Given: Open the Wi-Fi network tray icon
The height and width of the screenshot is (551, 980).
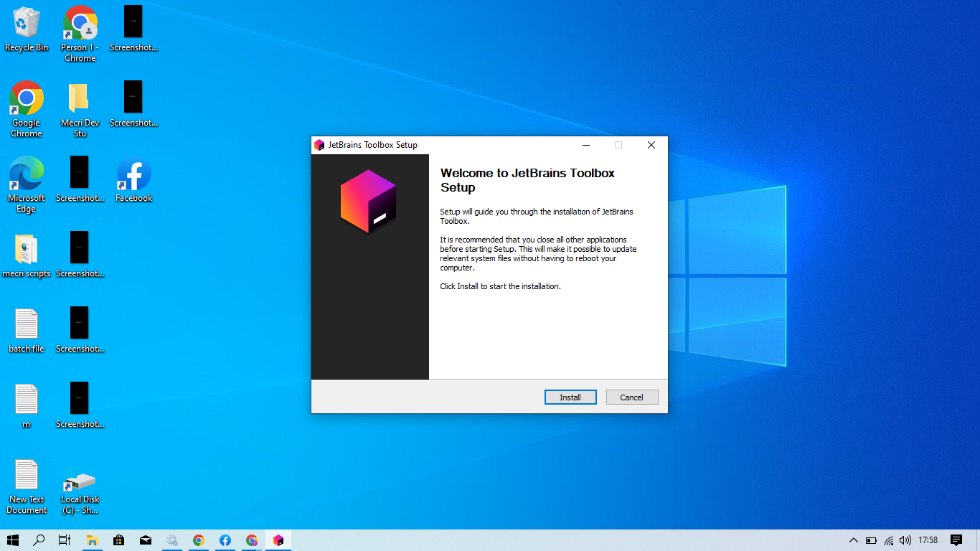Looking at the screenshot, I should (889, 540).
